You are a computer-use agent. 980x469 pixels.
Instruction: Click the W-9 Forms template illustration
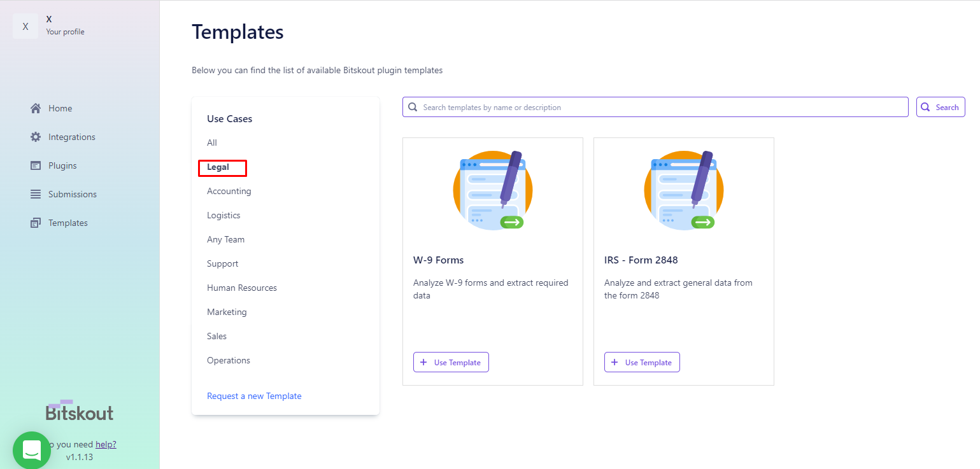click(x=493, y=190)
